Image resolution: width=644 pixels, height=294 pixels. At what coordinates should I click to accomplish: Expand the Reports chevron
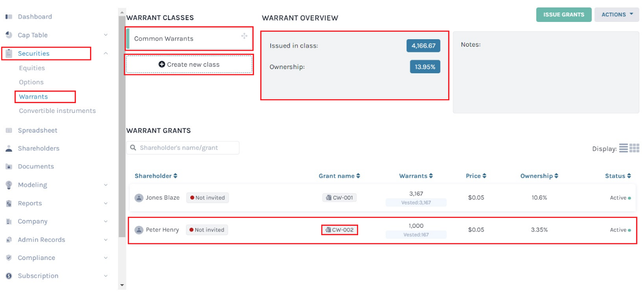106,203
